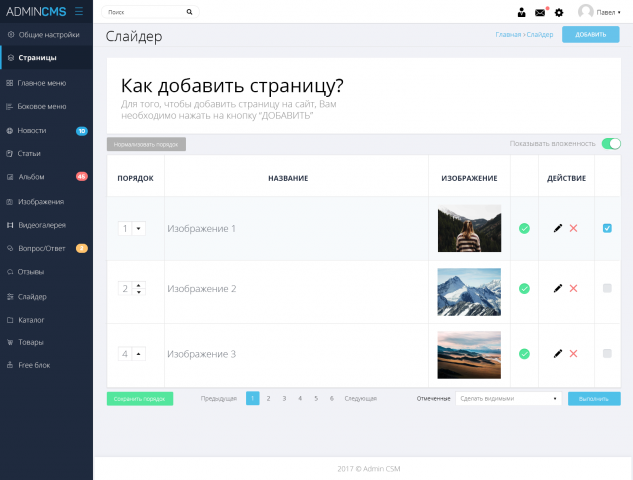
Task: Click the Выполнить button
Action: tap(594, 399)
